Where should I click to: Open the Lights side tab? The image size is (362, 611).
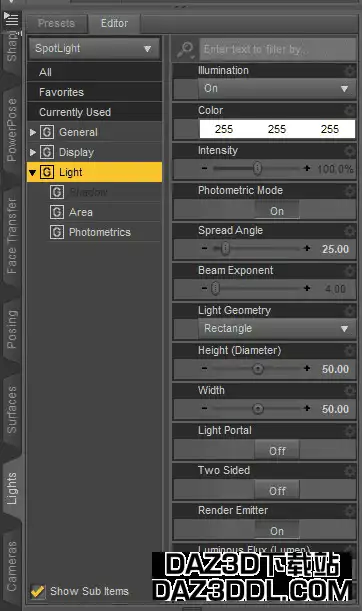(x=12, y=489)
